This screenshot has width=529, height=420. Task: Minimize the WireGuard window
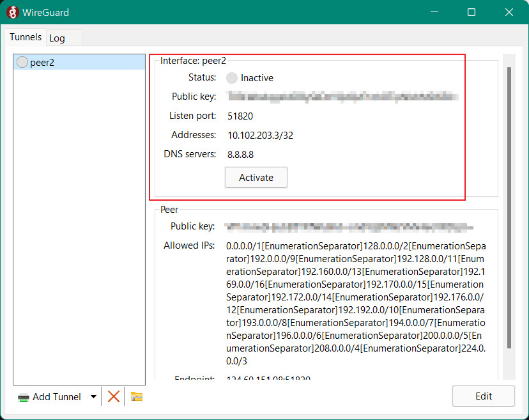pyautogui.click(x=434, y=12)
